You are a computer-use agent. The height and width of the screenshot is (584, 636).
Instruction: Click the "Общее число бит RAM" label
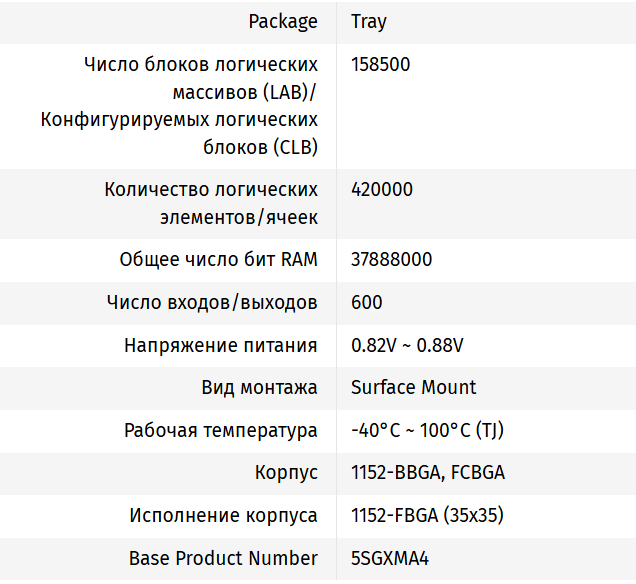tap(218, 260)
